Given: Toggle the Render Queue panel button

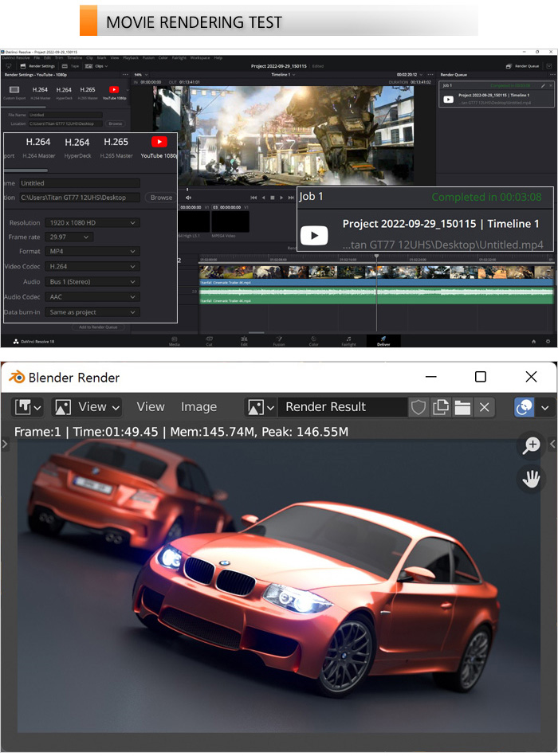Looking at the screenshot, I should (x=522, y=66).
